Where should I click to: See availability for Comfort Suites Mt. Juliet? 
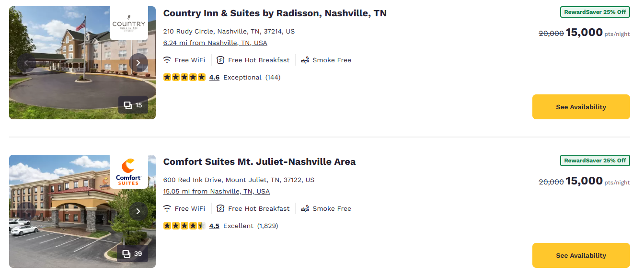[x=581, y=255]
